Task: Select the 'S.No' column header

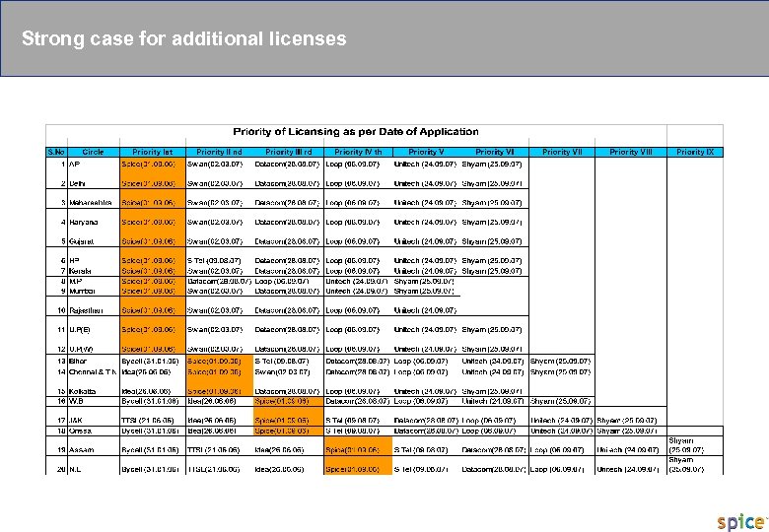Action: click(56, 152)
